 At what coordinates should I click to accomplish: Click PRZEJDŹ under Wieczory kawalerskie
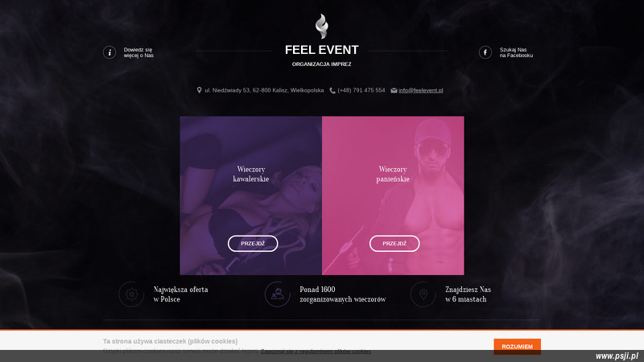pos(253,244)
